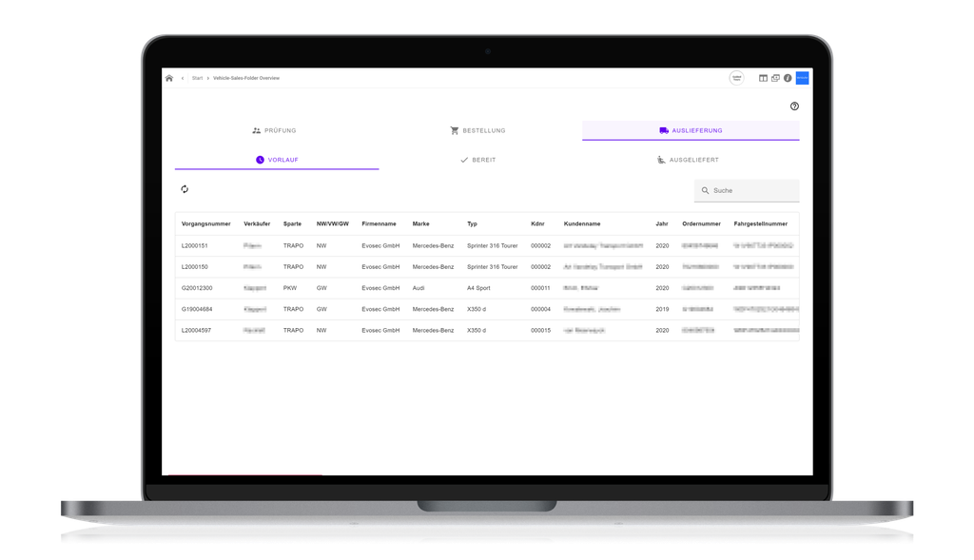
Task: Click Sprinter 316 Tourer in row L2000151
Action: point(492,246)
